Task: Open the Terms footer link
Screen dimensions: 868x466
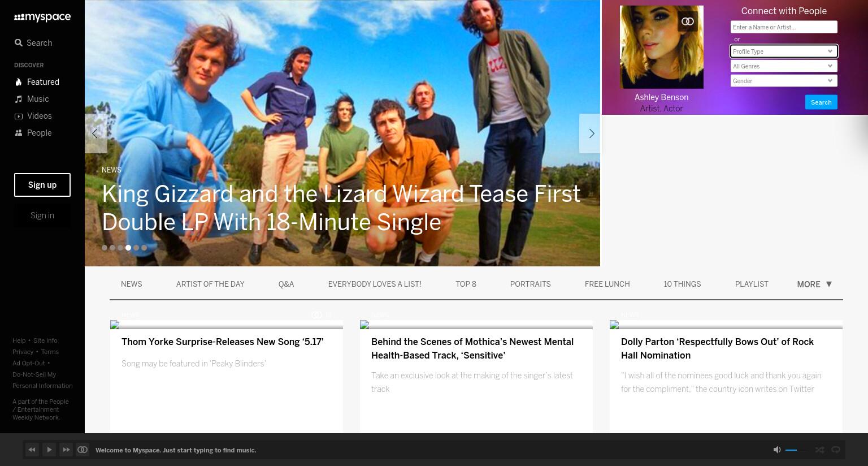Action: [x=50, y=352]
